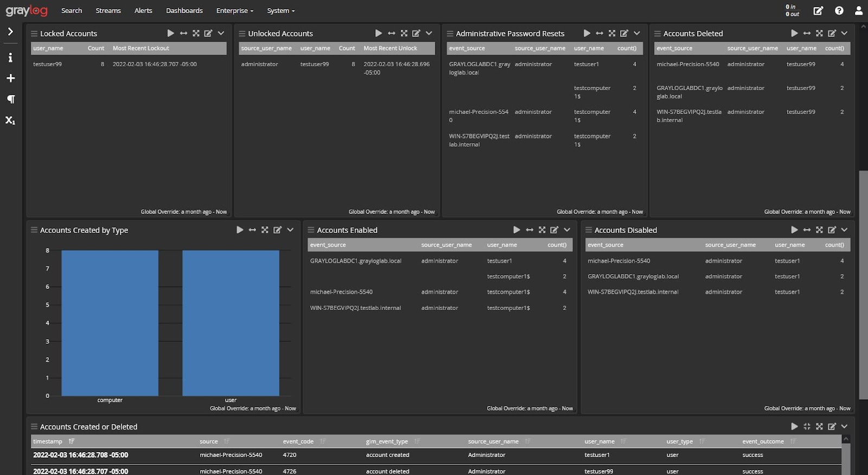Open the parameters X₁ sidebar icon
Image resolution: width=868 pixels, height=475 pixels.
point(10,120)
